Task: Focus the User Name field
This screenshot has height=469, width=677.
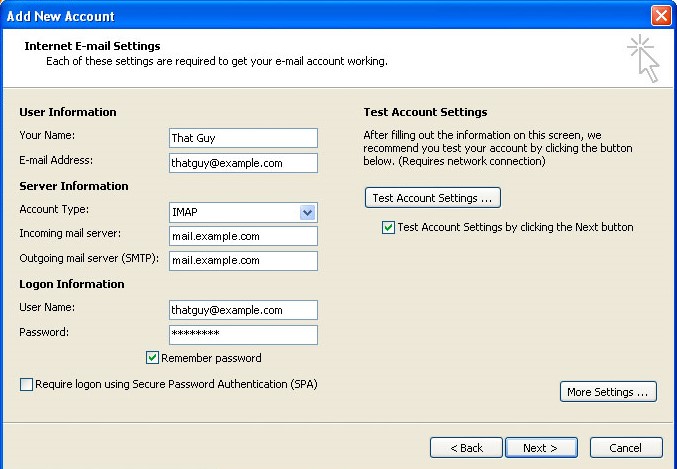Action: tap(244, 310)
